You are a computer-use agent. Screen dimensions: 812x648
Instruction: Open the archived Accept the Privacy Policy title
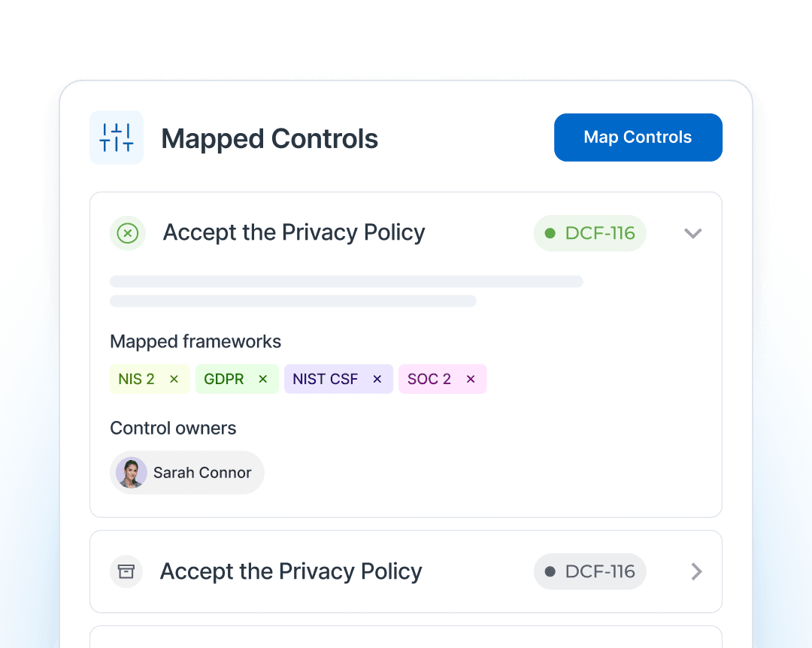pos(291,571)
